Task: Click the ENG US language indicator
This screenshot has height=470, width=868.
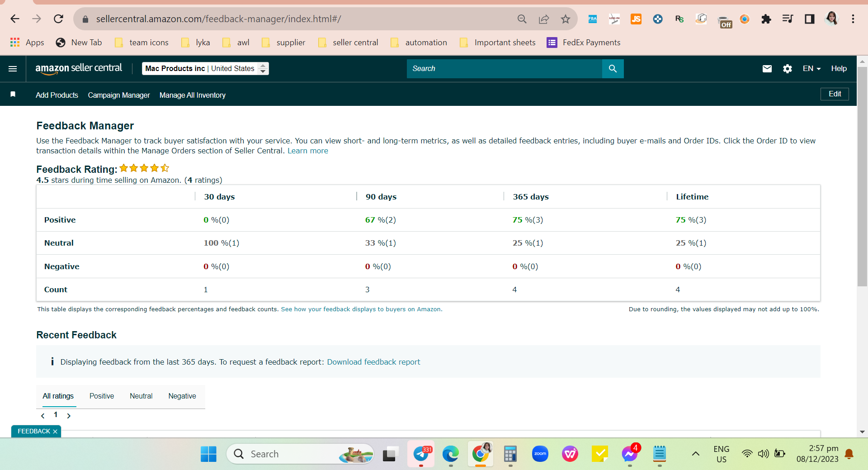Action: pos(721,454)
